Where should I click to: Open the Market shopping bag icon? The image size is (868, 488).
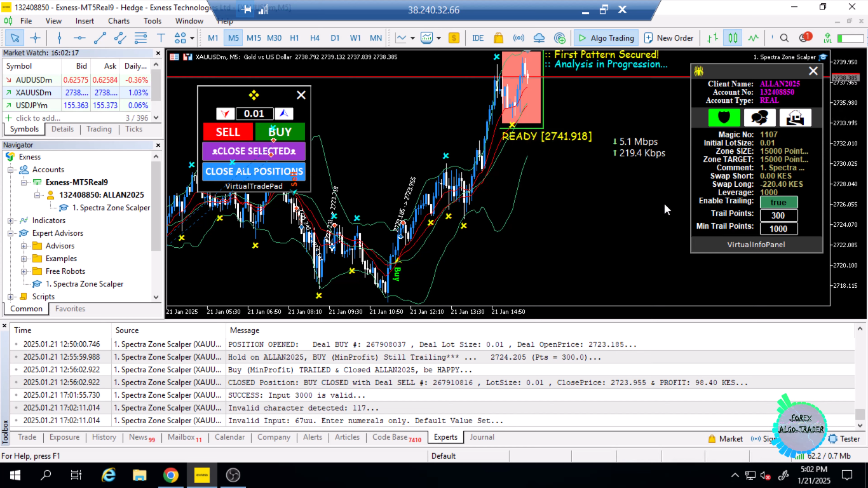point(498,38)
